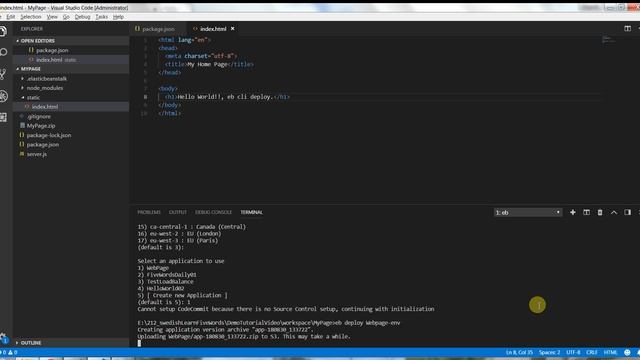The height and width of the screenshot is (360, 640).
Task: Open Source Control view in activity bar
Action: pos(3,74)
